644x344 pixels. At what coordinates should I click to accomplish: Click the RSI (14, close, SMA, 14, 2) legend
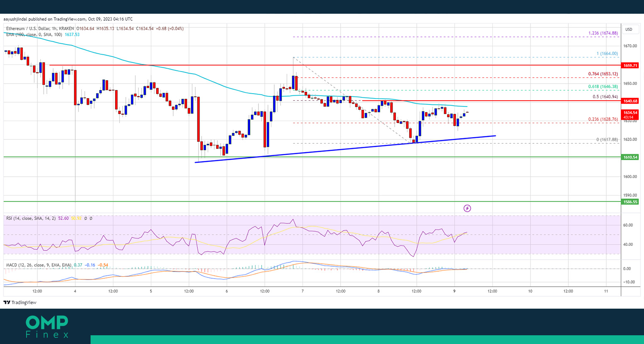pos(32,218)
